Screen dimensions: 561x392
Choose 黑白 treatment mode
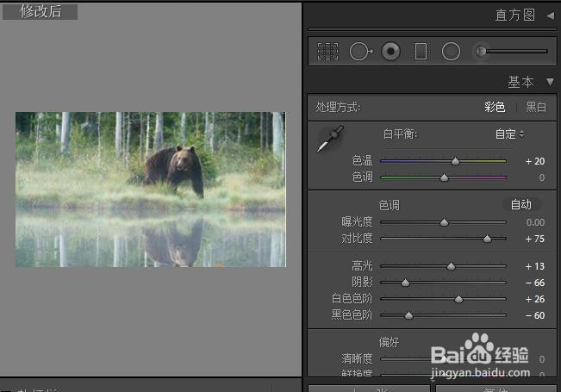[x=536, y=107]
